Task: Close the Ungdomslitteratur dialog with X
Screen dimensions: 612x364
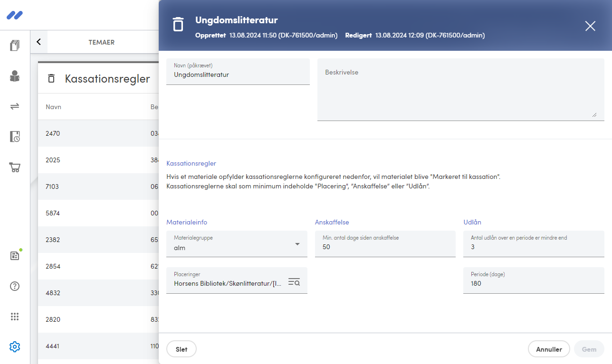Action: click(x=590, y=26)
